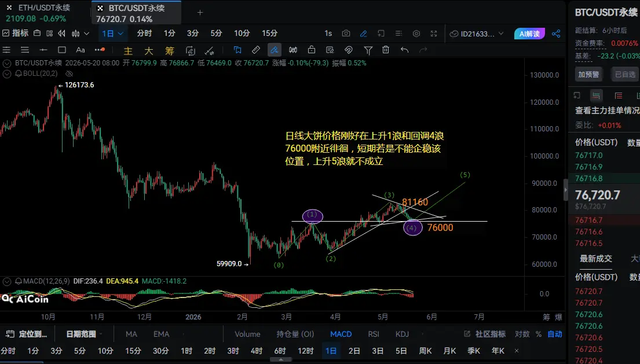Select the horizontal line drawing tool

43,50
